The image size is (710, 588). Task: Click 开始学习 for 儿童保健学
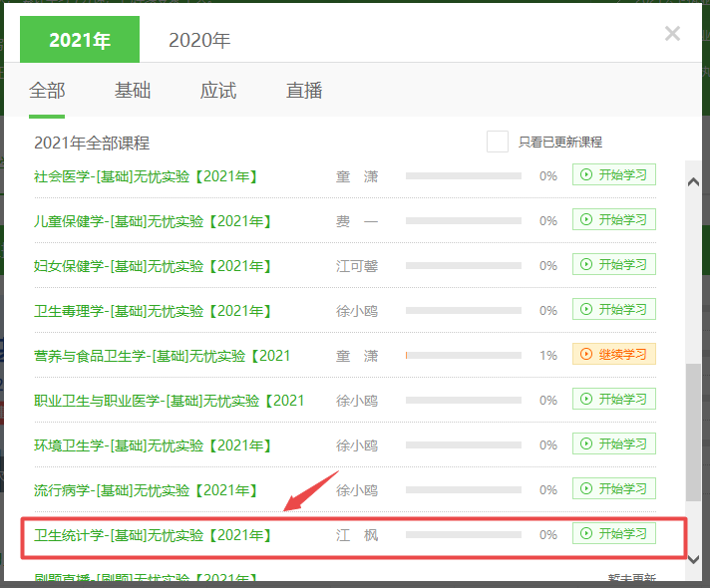(x=613, y=220)
